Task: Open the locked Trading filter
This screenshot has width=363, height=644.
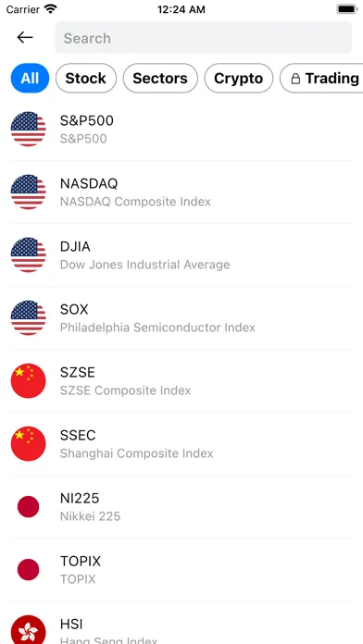Action: [x=321, y=78]
